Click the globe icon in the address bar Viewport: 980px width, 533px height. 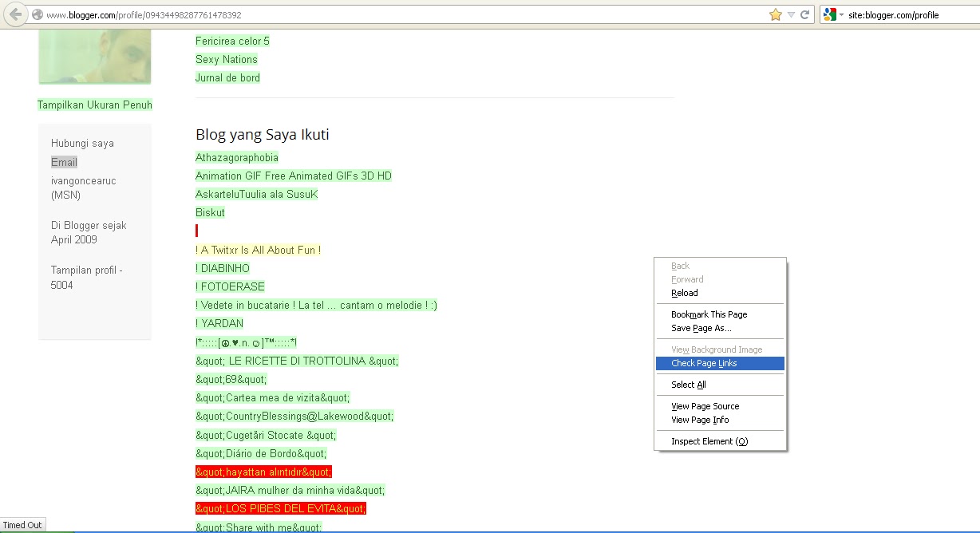tap(38, 14)
